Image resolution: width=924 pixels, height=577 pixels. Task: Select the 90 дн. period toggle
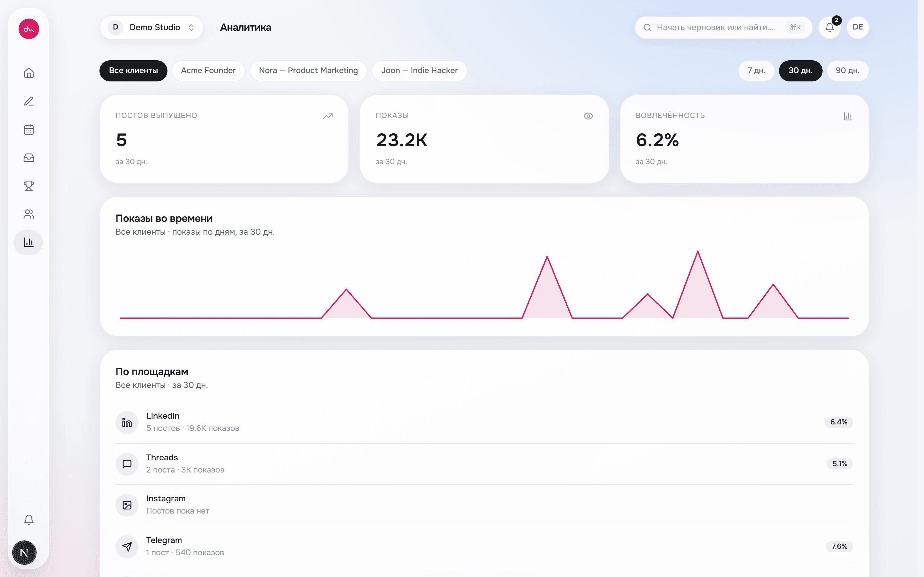click(x=847, y=71)
